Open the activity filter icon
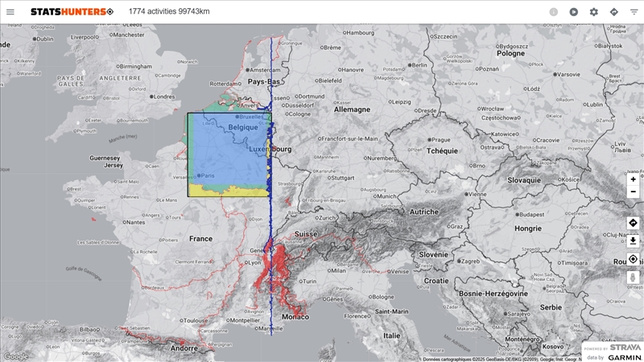This screenshot has height=362, width=644. (x=634, y=12)
